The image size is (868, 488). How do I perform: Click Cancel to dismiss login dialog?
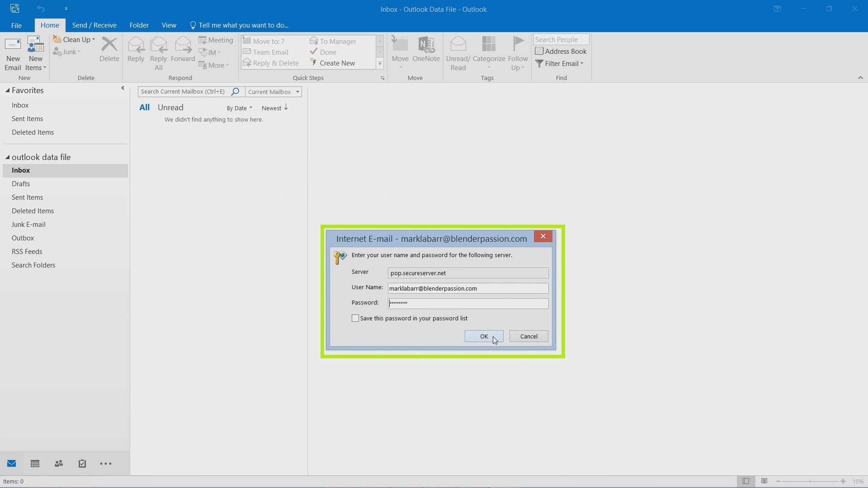pyautogui.click(x=529, y=336)
